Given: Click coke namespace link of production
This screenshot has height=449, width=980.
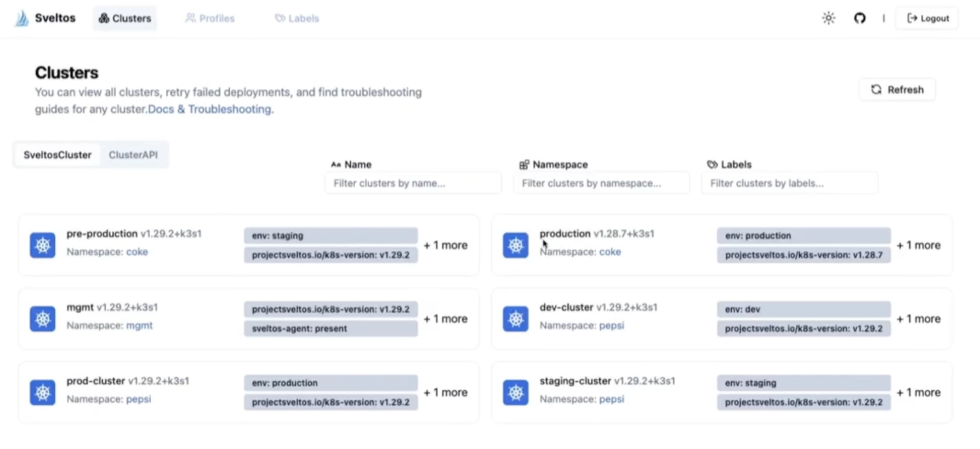Looking at the screenshot, I should tap(610, 252).
